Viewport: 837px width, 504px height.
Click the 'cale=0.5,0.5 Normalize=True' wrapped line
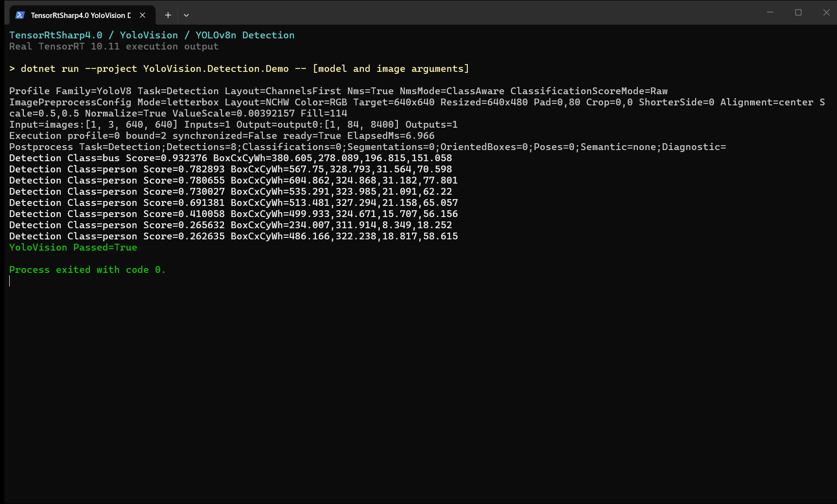tap(178, 113)
